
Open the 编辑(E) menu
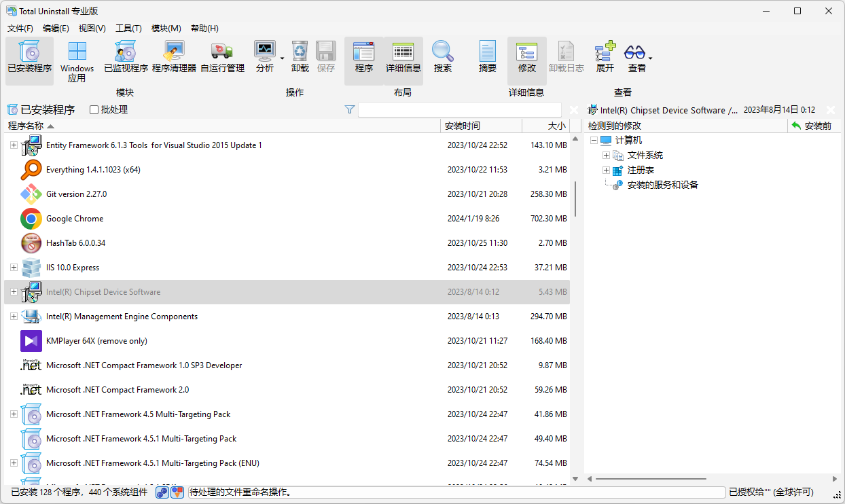point(56,28)
